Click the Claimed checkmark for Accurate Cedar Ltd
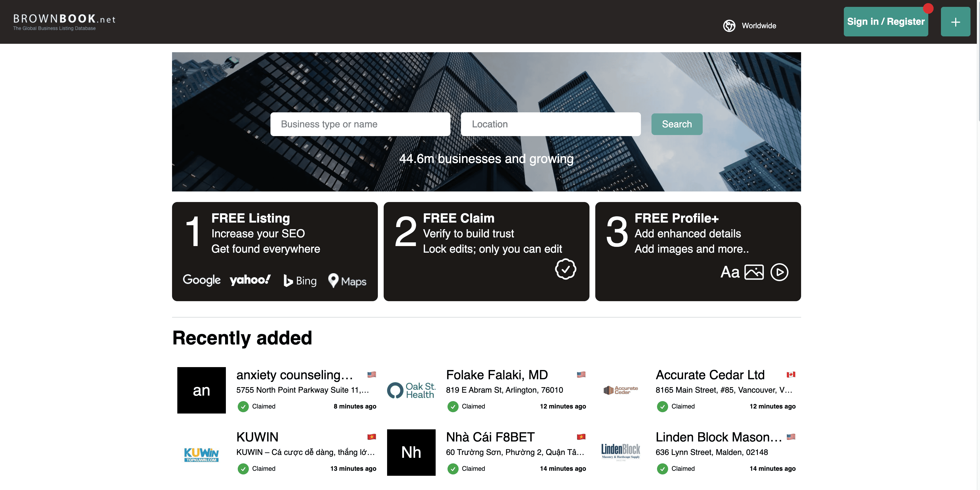 662,406
